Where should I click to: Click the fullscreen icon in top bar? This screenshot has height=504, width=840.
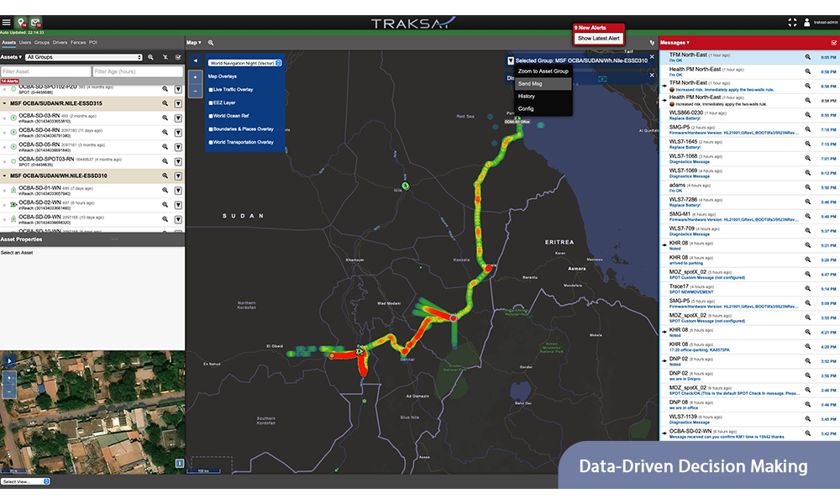click(792, 23)
